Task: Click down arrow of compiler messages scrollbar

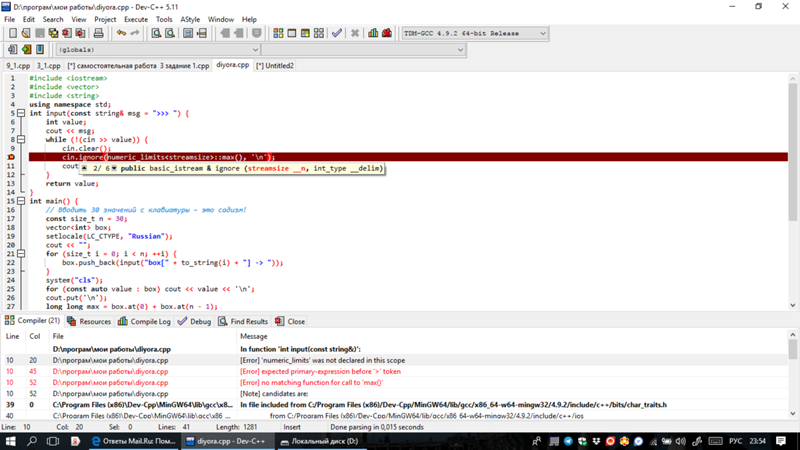Action: [x=792, y=414]
